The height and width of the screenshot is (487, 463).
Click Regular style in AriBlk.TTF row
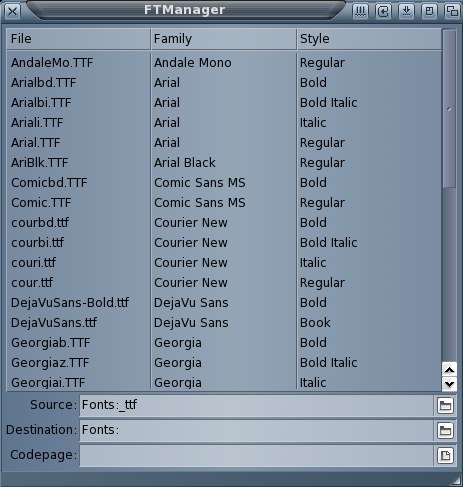[x=322, y=163]
